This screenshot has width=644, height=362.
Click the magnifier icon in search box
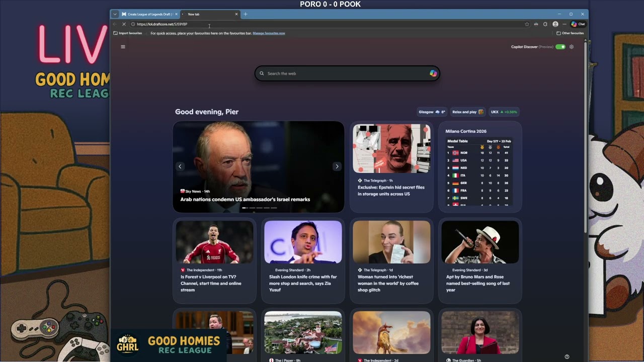click(262, 73)
